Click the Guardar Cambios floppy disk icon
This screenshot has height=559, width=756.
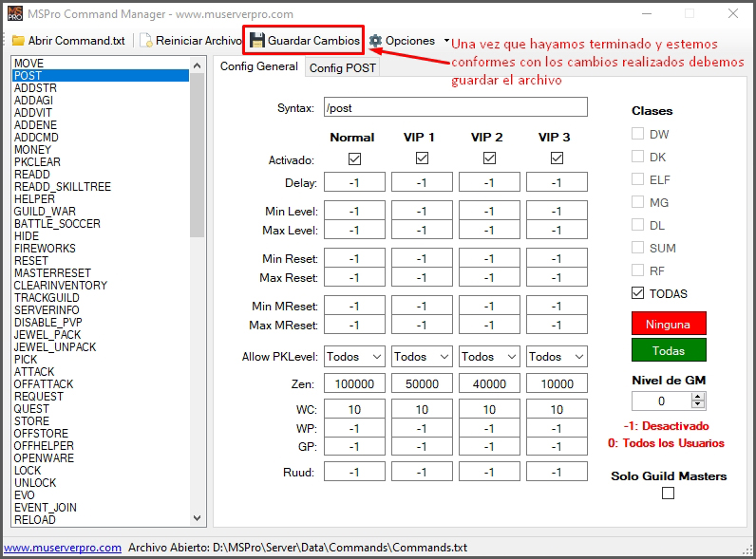[x=257, y=41]
